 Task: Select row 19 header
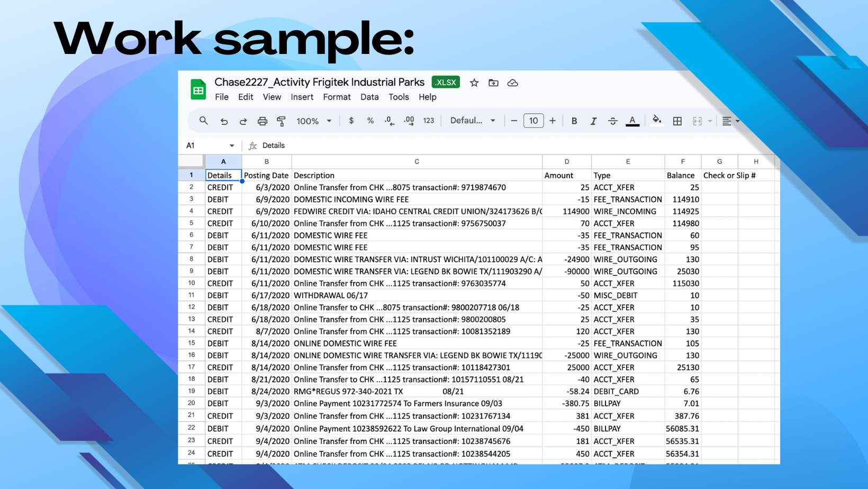pos(192,391)
